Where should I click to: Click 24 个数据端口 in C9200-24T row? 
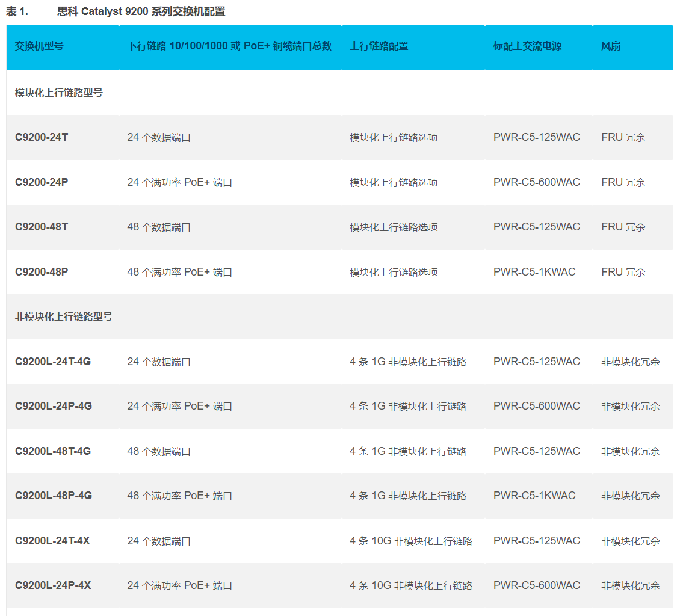click(x=159, y=137)
